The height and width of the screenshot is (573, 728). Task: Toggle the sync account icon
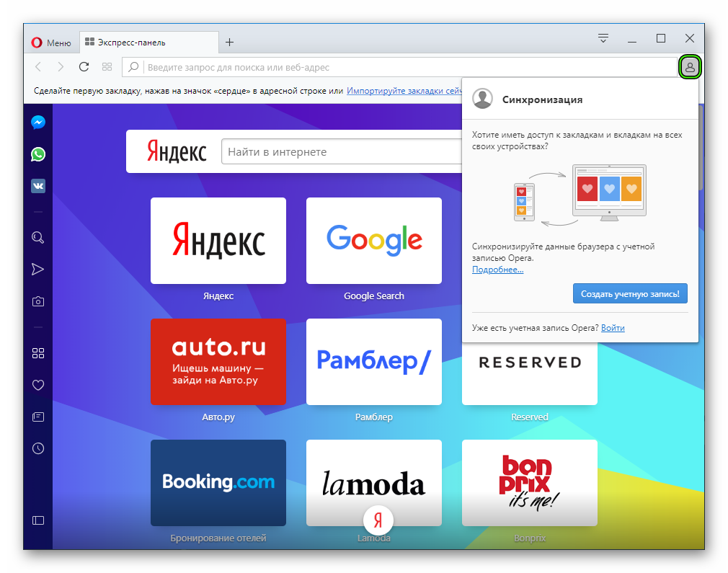[690, 67]
